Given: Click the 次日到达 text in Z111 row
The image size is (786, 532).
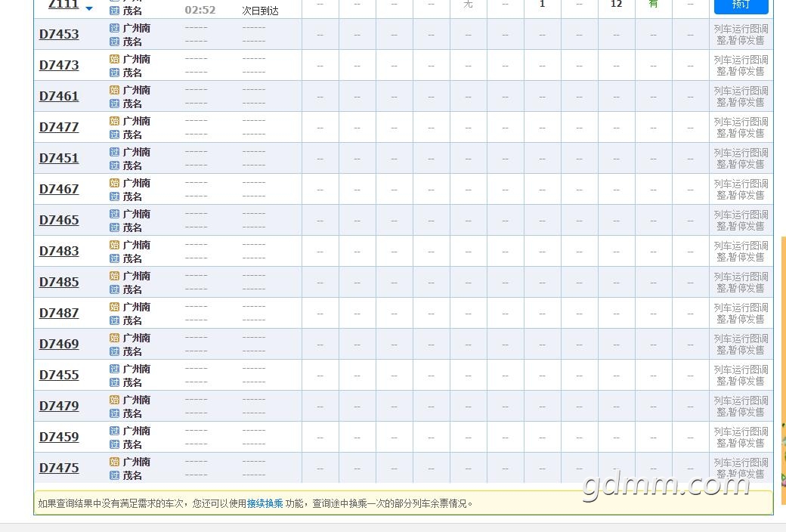Looking at the screenshot, I should (260, 11).
